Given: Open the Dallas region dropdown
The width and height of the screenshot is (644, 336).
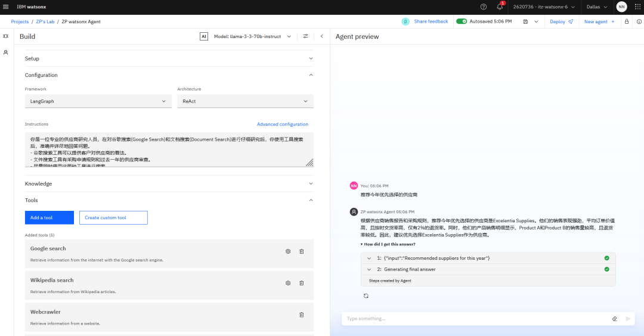Looking at the screenshot, I should (597, 7).
